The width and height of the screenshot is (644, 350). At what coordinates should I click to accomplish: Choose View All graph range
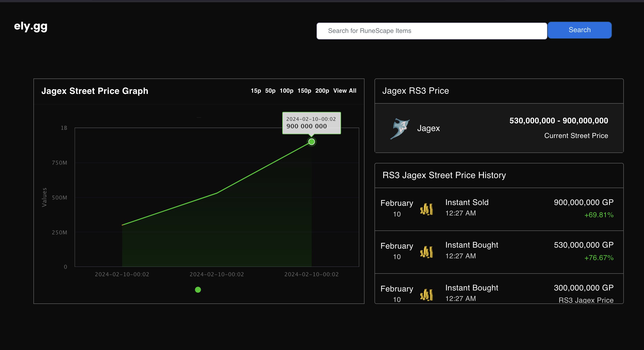(345, 91)
